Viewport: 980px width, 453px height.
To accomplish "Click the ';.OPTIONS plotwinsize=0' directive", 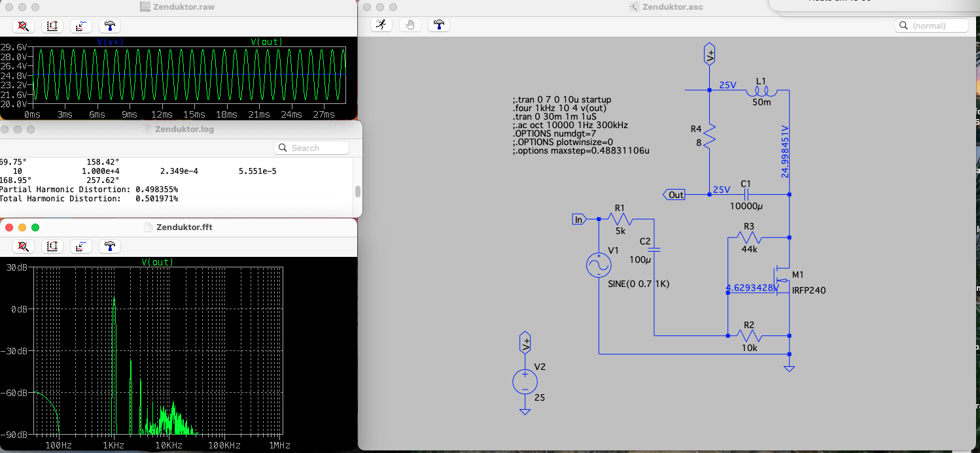I will tap(563, 143).
